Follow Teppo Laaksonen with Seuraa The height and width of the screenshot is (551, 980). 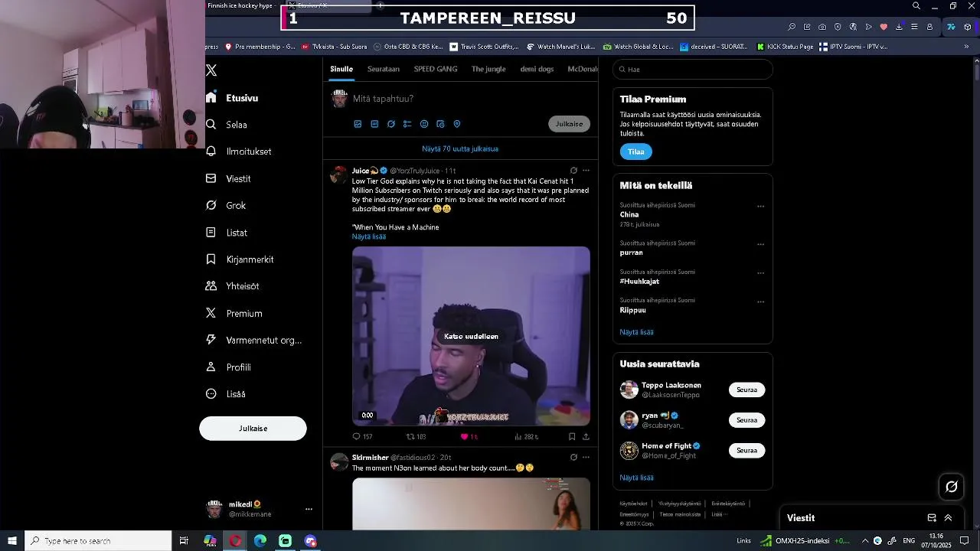click(746, 390)
